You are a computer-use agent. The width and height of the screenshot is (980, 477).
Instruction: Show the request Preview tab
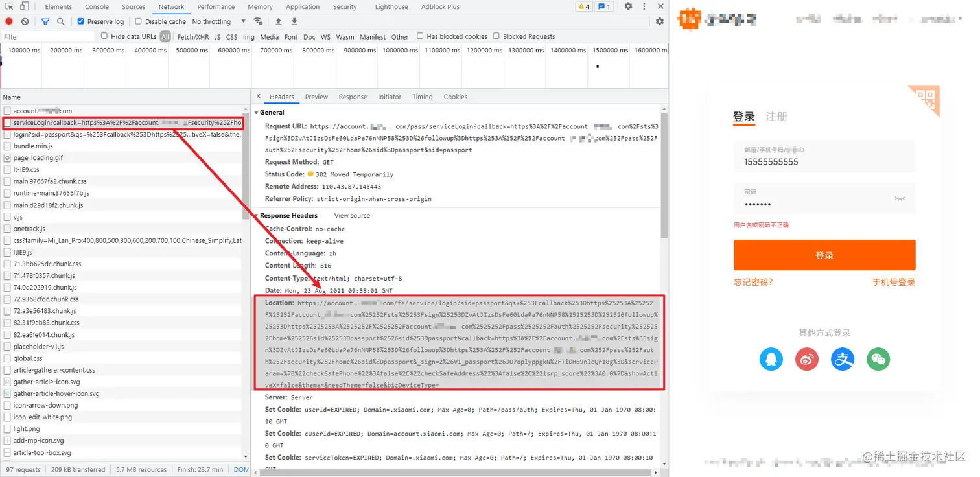(316, 97)
